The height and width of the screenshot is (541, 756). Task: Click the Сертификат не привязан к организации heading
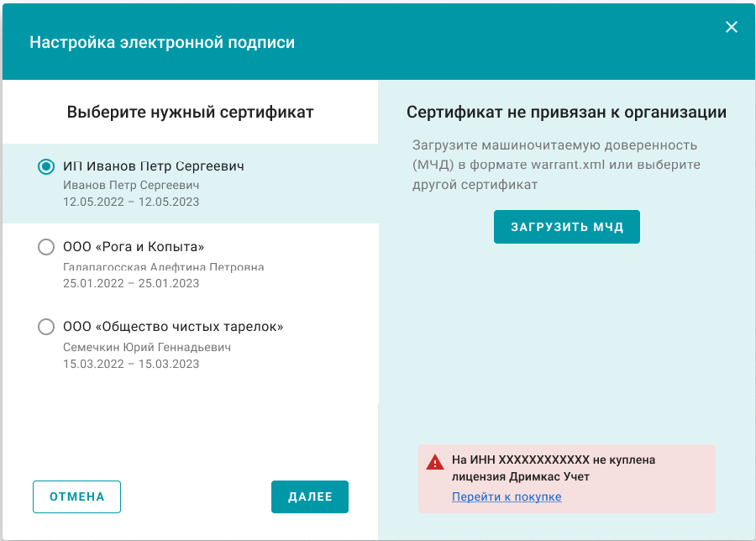[x=566, y=113]
